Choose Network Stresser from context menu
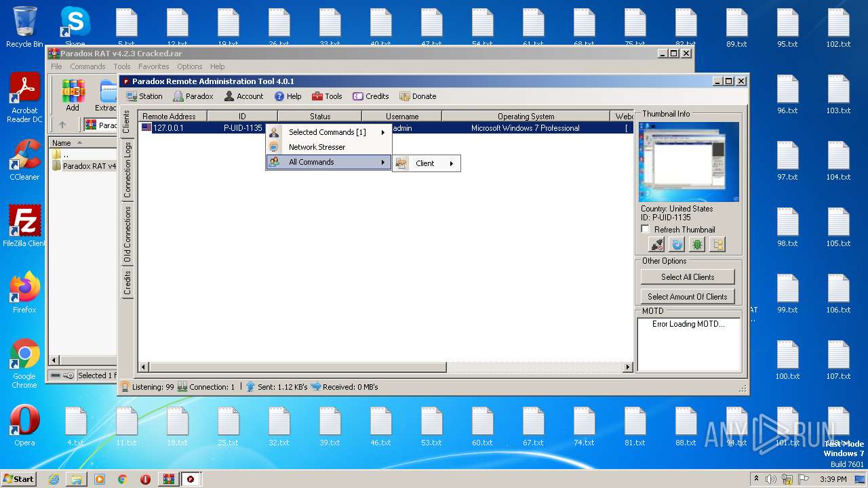The image size is (868, 488). pos(328,147)
